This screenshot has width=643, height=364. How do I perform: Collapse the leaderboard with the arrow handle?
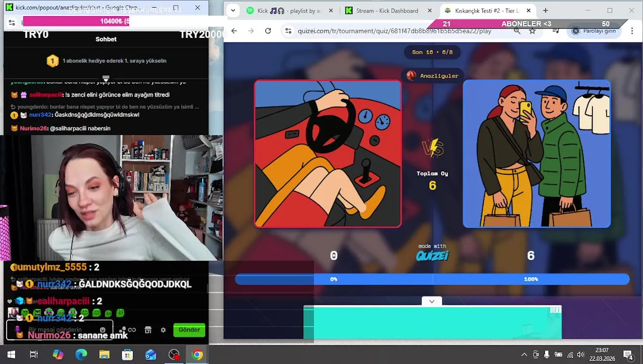pos(106,78)
